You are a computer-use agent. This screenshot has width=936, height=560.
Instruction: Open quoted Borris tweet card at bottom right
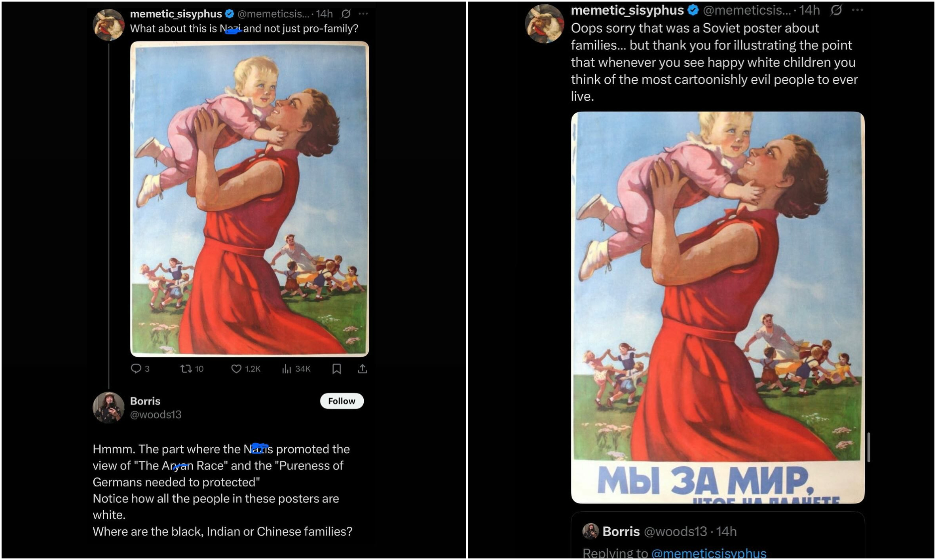tap(718, 535)
